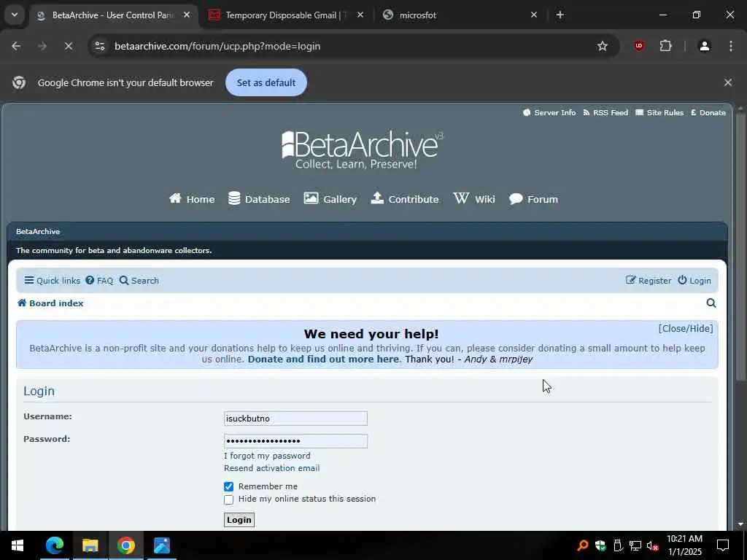Open the Extensions puzzle icon
Viewport: 747px width, 560px height.
click(665, 46)
